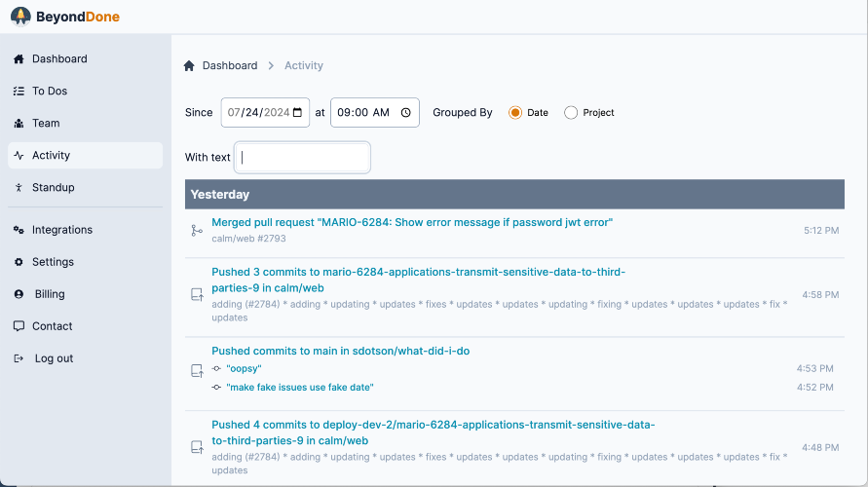Open Team in the sidebar menu
This screenshot has height=487, width=868.
(86, 124)
